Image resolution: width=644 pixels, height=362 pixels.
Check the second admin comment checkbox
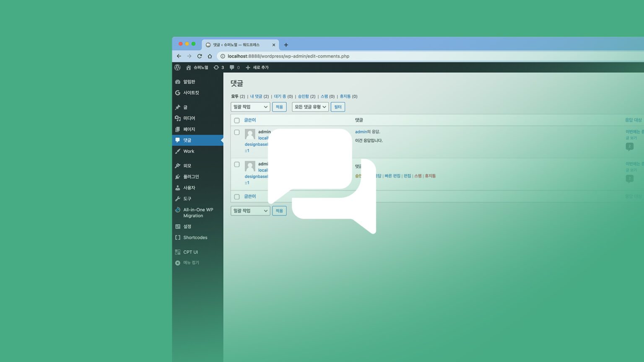tap(237, 165)
